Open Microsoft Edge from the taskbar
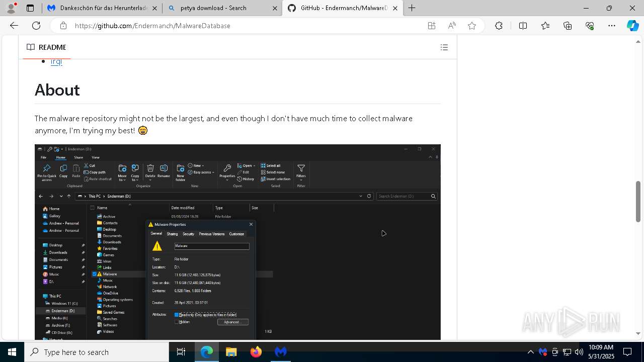Screen dimensions: 644x362 (x=207, y=352)
